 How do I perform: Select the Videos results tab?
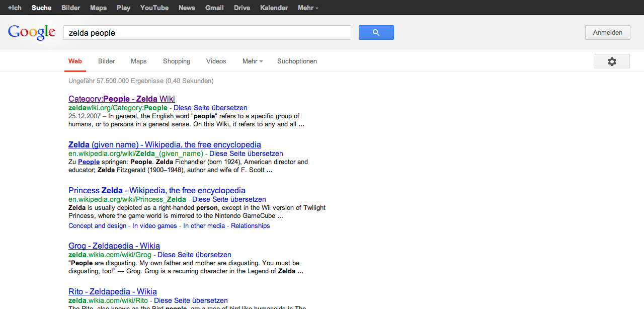(216, 61)
